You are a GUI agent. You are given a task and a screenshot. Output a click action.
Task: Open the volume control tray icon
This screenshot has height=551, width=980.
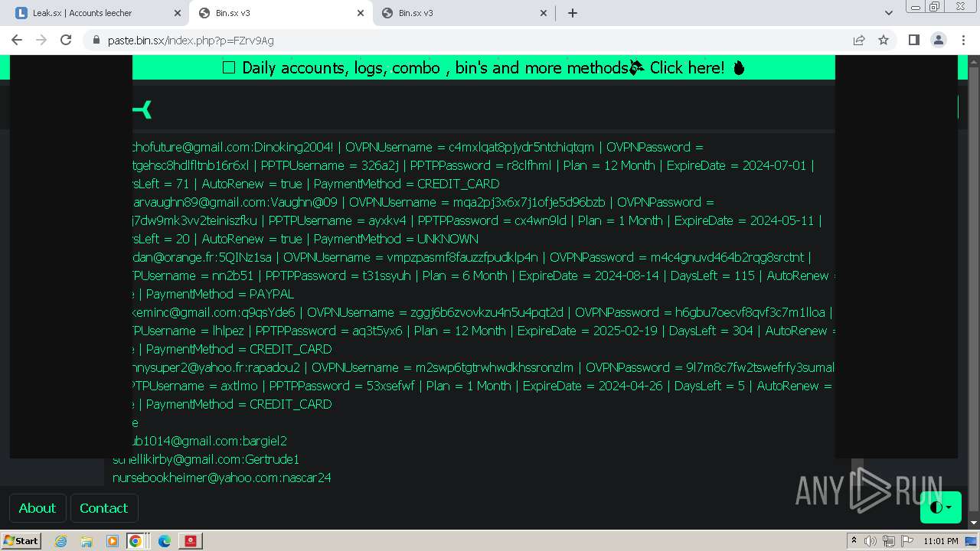tap(871, 541)
